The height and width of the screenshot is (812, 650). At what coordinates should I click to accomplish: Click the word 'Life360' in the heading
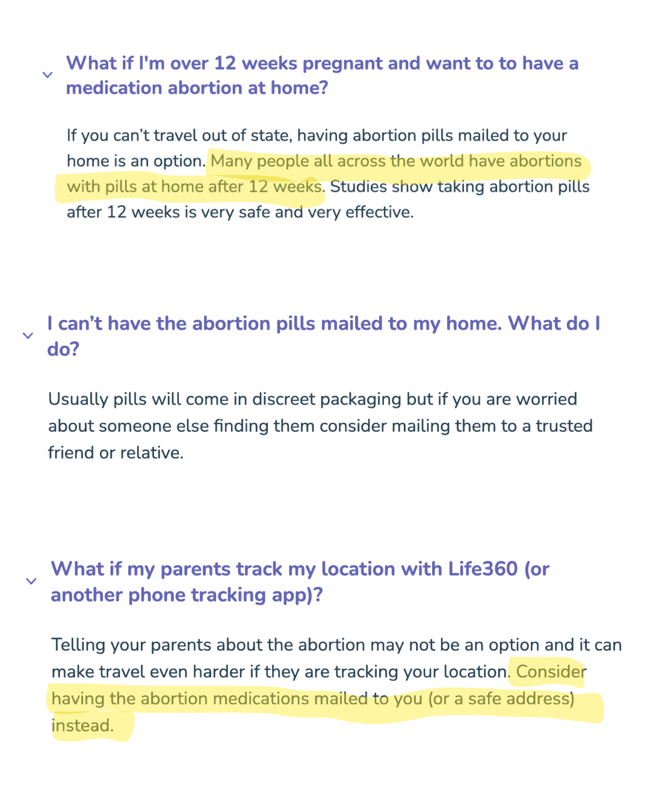point(483,569)
